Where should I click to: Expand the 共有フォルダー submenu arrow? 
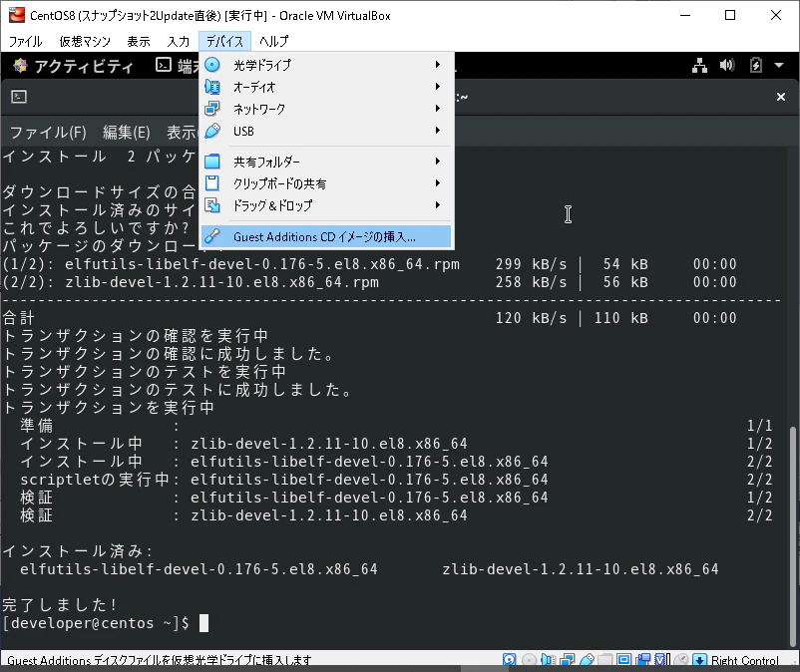(x=438, y=162)
